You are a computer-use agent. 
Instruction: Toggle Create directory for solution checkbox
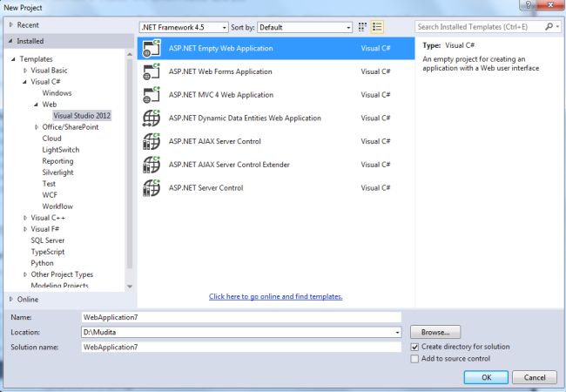(x=414, y=347)
